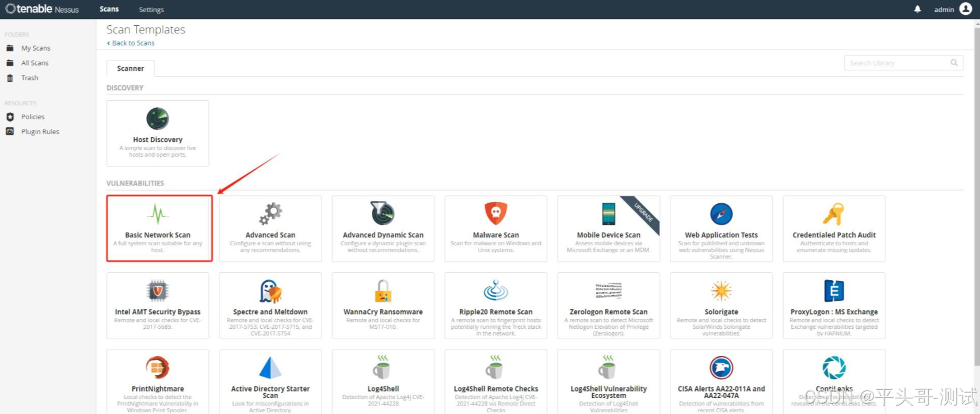Select the Ripple20 Remote Scan icon

(x=495, y=291)
